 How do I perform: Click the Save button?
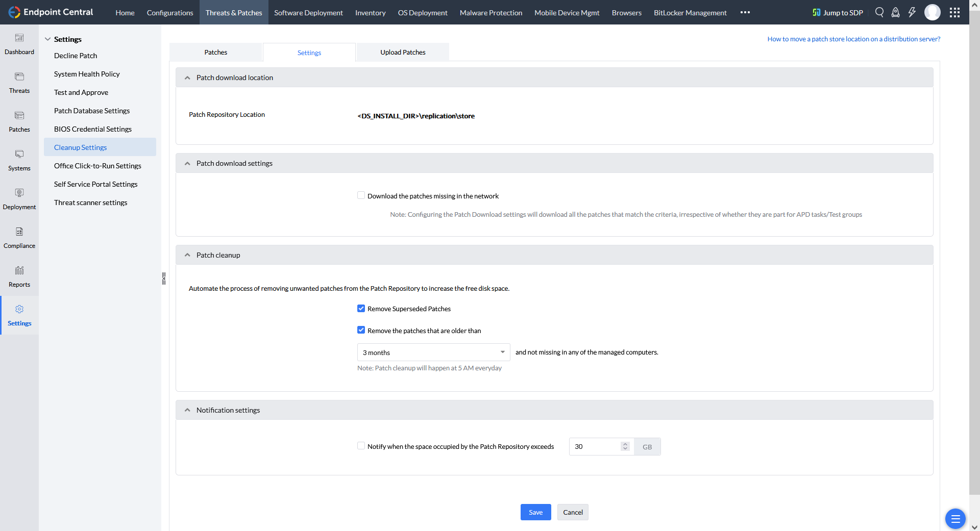(535, 512)
